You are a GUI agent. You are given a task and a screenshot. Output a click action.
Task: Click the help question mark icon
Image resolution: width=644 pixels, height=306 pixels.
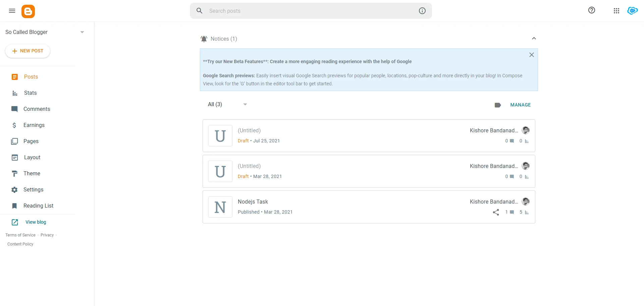(591, 10)
